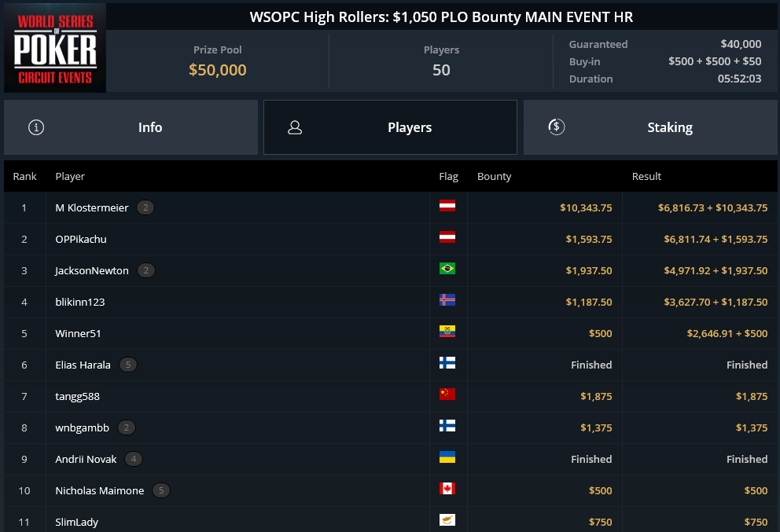Select player tangg588
This screenshot has width=780, height=532.
77,396
